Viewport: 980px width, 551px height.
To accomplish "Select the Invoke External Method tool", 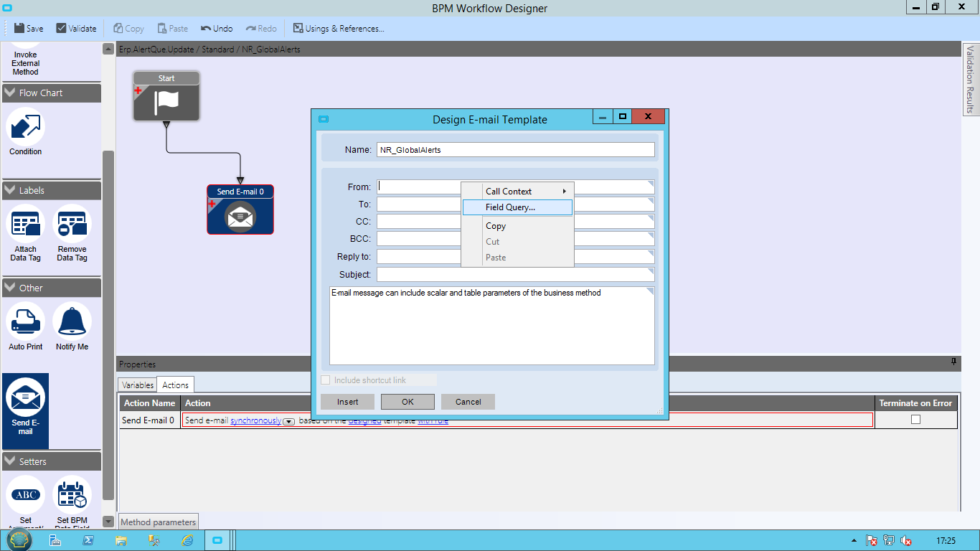I will pos(25,54).
